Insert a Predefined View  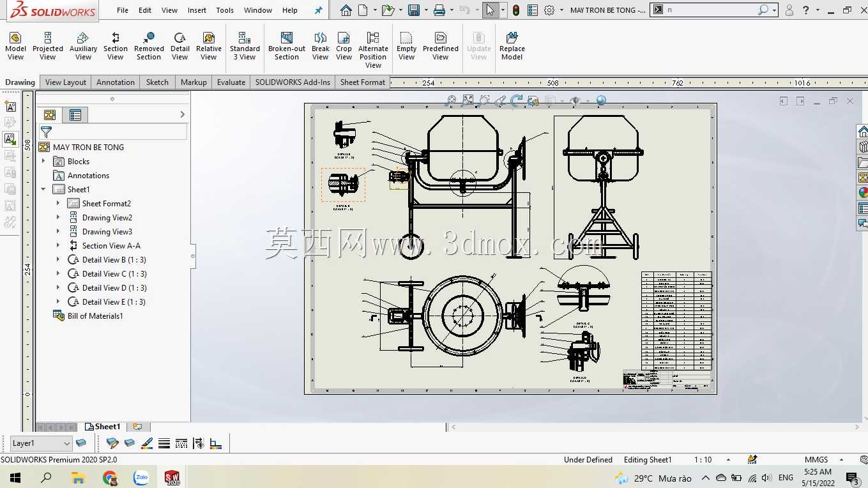pyautogui.click(x=441, y=46)
